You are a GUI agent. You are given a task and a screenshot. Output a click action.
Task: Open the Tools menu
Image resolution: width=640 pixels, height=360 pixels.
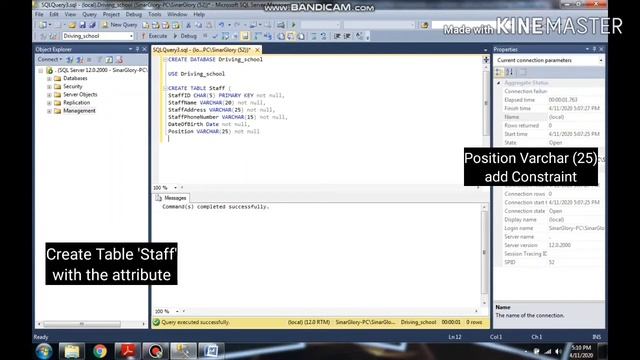[x=154, y=14]
